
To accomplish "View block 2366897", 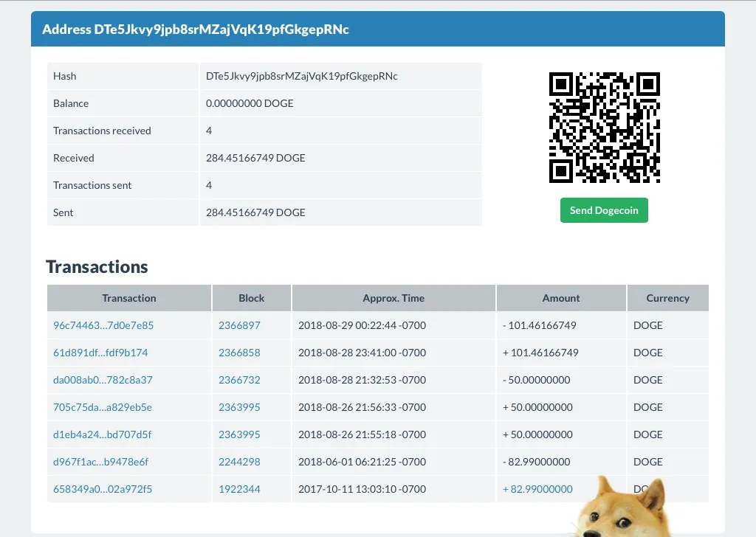I will click(x=239, y=325).
